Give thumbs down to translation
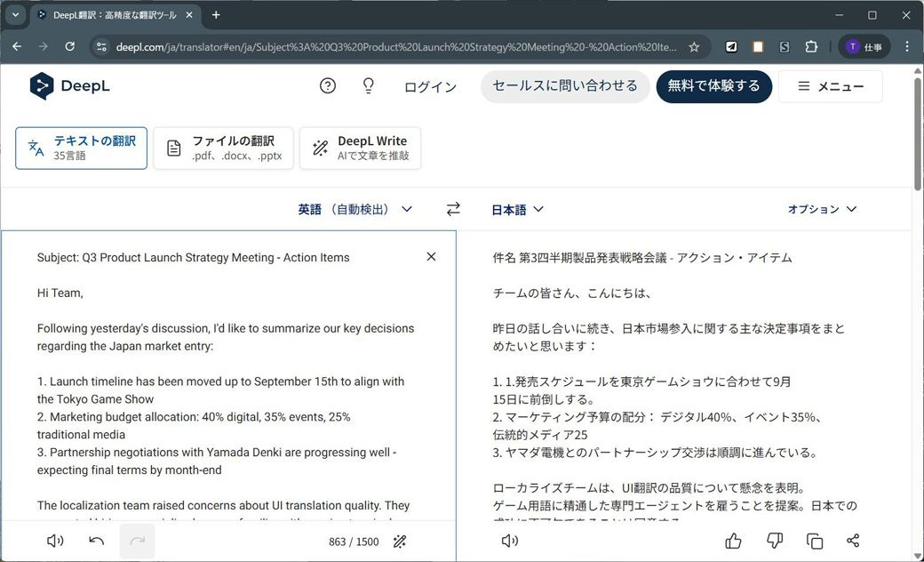Screen dimensions: 924x562 click(775, 541)
